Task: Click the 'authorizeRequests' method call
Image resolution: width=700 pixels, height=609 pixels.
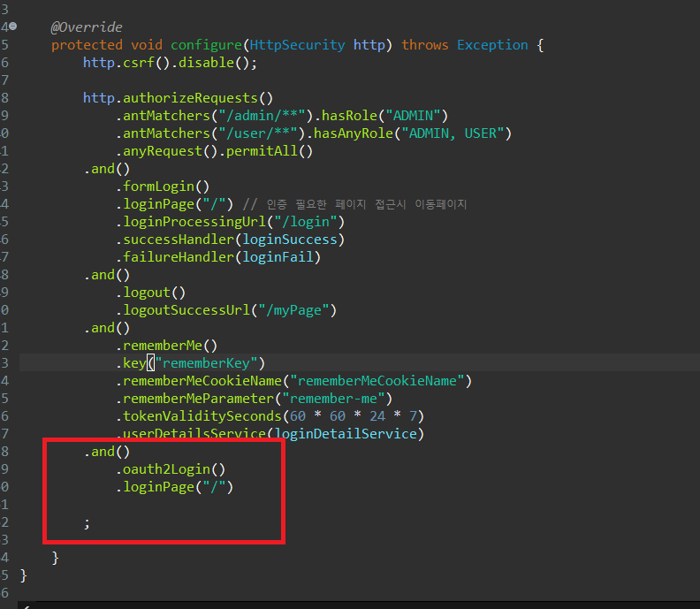Action: (x=190, y=98)
